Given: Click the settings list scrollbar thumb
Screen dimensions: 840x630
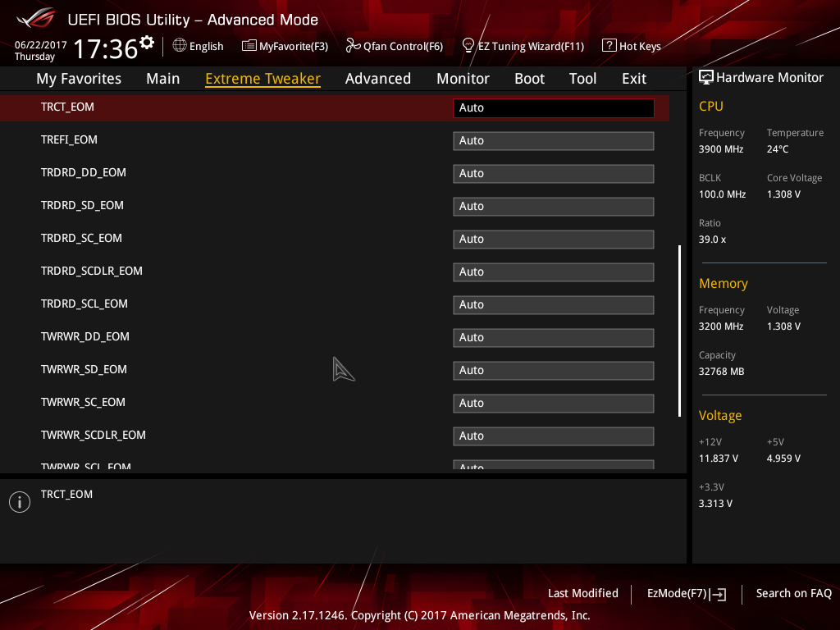Looking at the screenshot, I should (x=679, y=331).
